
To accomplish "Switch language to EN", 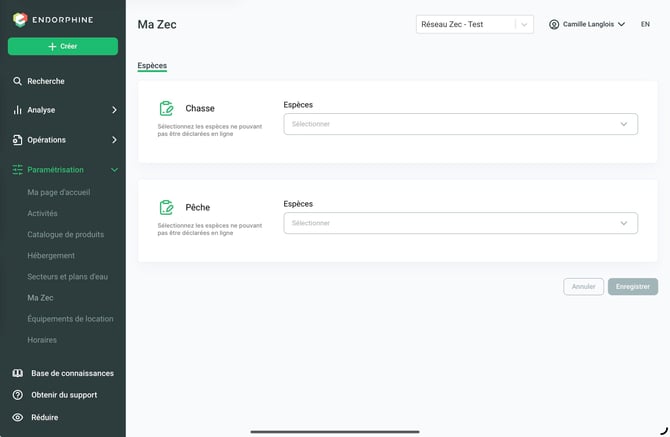I will tap(645, 24).
